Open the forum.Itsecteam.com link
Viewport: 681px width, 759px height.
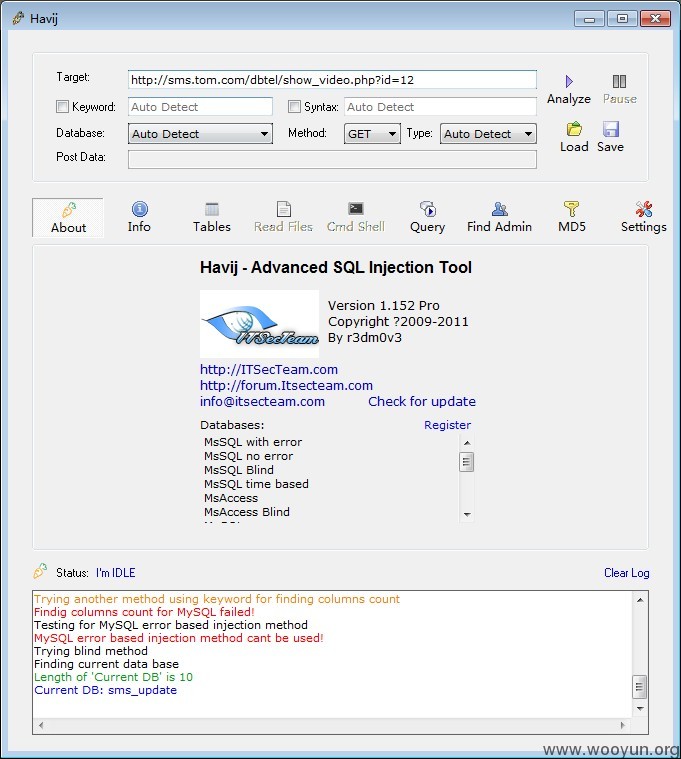[286, 385]
